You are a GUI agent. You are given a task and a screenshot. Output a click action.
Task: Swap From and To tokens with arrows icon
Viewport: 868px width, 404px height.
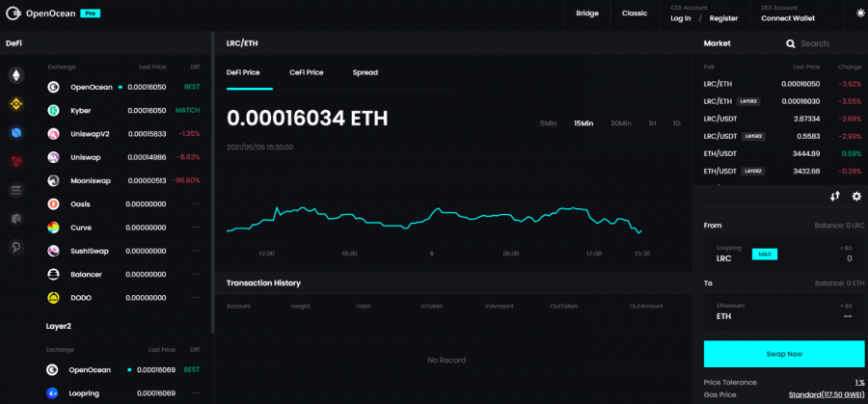point(835,196)
